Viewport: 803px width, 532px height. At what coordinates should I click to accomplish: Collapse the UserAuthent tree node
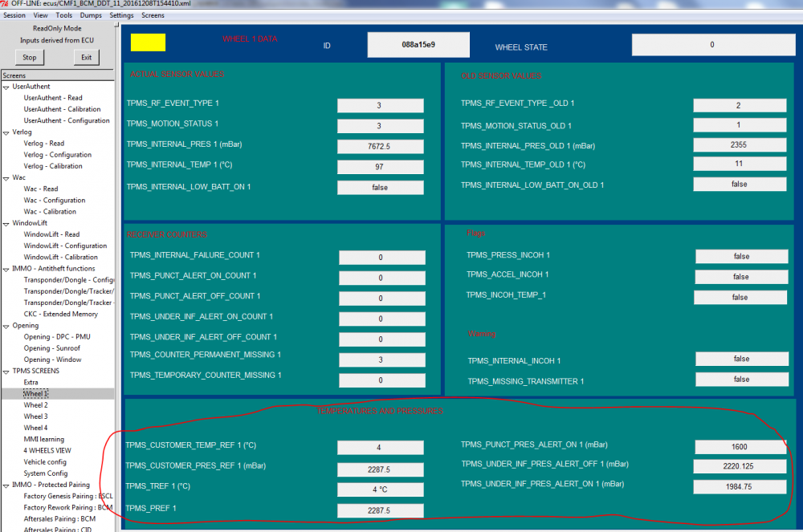(6, 87)
